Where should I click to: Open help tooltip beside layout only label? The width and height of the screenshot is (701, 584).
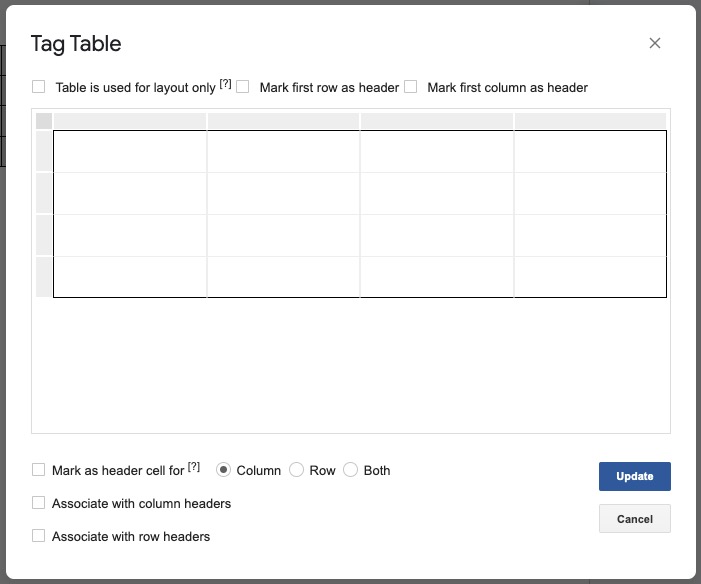(225, 84)
